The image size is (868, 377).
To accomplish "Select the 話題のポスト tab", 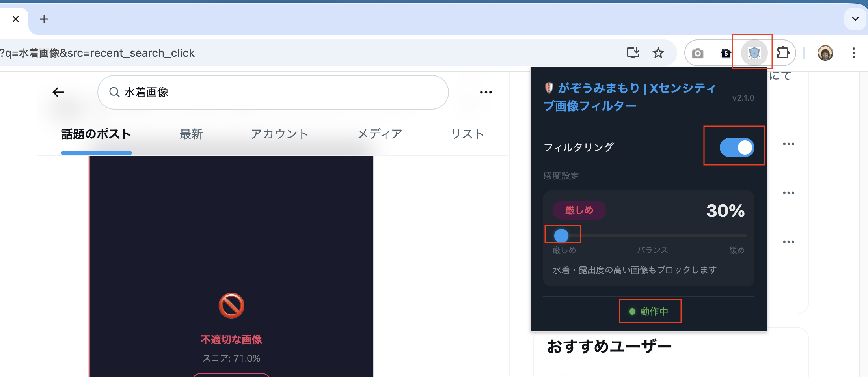I will (x=96, y=134).
